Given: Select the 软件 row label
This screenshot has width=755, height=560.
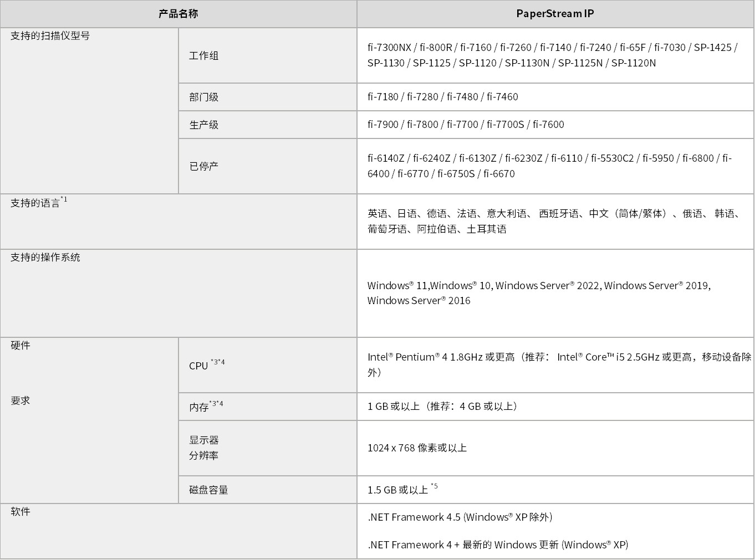Looking at the screenshot, I should (x=21, y=512).
